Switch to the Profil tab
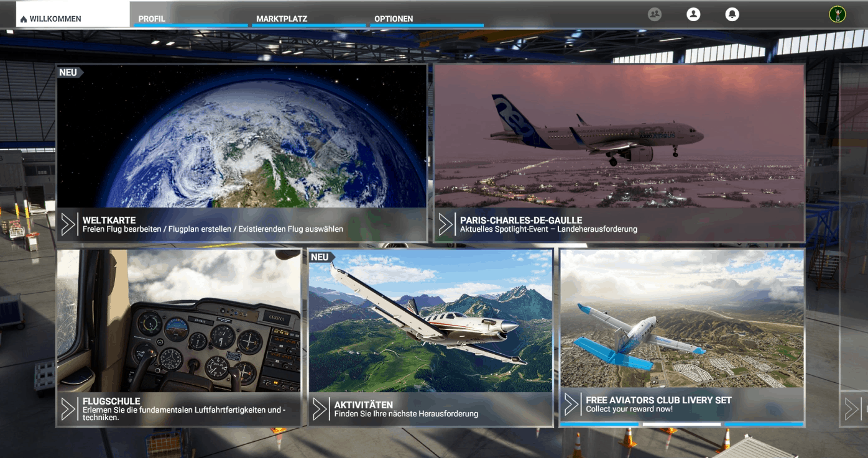 point(152,19)
